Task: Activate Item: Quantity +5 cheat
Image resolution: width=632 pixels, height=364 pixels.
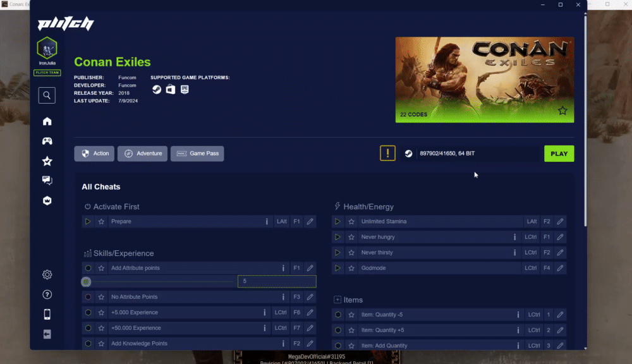Action: (338, 330)
